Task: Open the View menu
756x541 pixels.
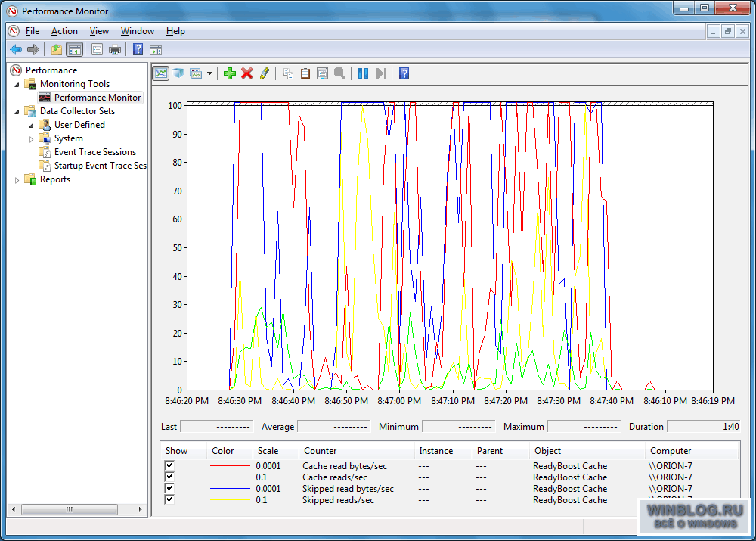Action: point(99,31)
